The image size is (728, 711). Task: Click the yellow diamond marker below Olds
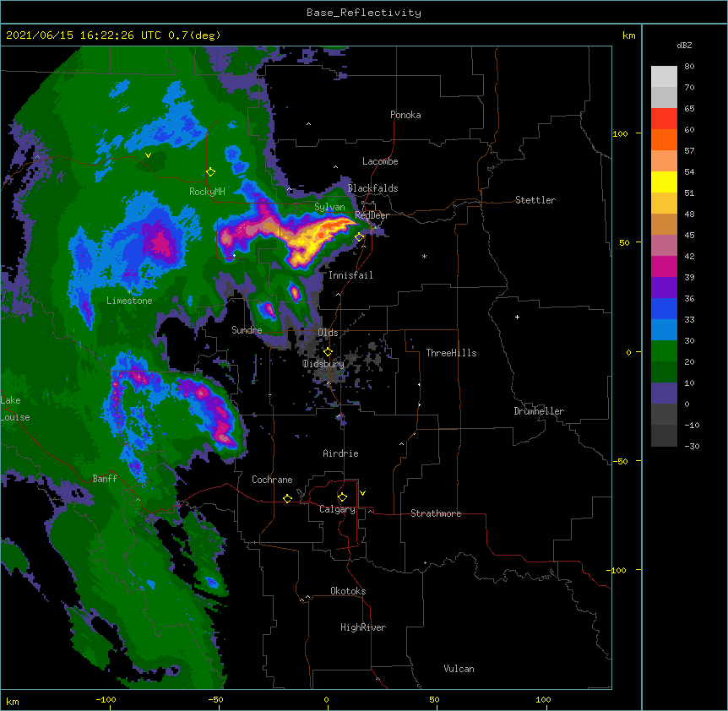pyautogui.click(x=328, y=352)
